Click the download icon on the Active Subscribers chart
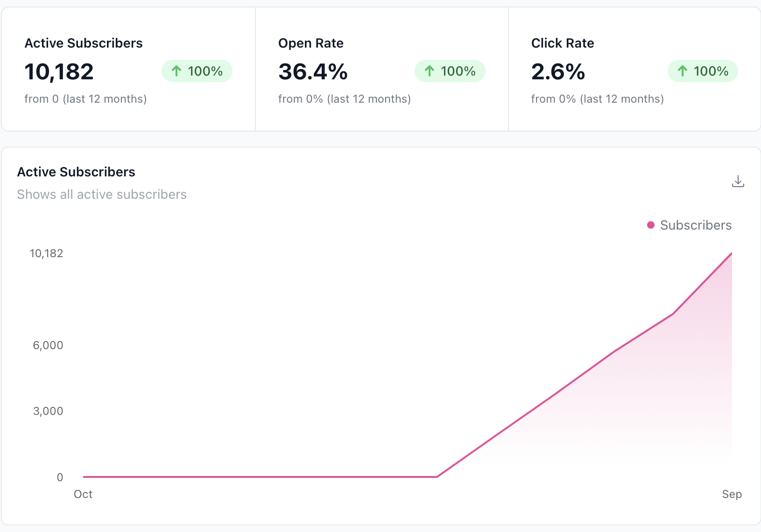This screenshot has height=532, width=761. (738, 181)
